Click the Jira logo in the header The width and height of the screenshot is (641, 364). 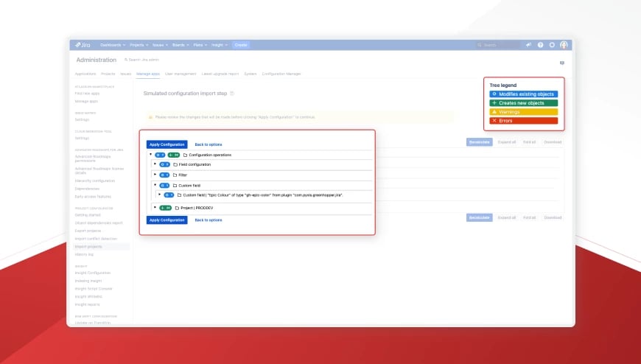(x=83, y=45)
